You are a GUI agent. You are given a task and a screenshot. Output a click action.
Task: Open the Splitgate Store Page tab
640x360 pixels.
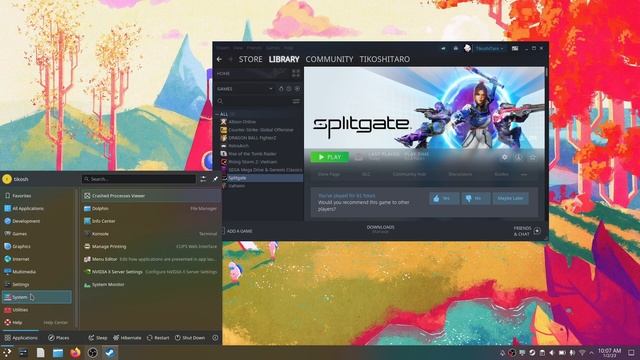pyautogui.click(x=329, y=174)
